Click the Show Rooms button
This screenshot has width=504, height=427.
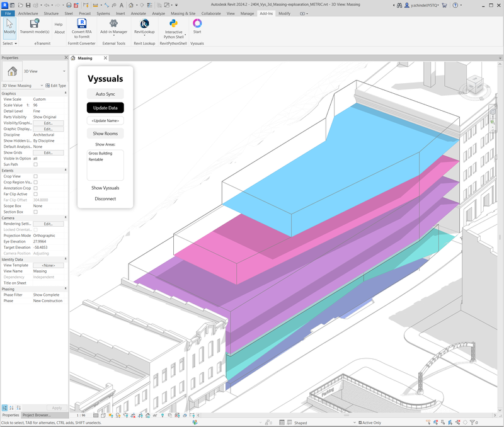[x=105, y=134]
